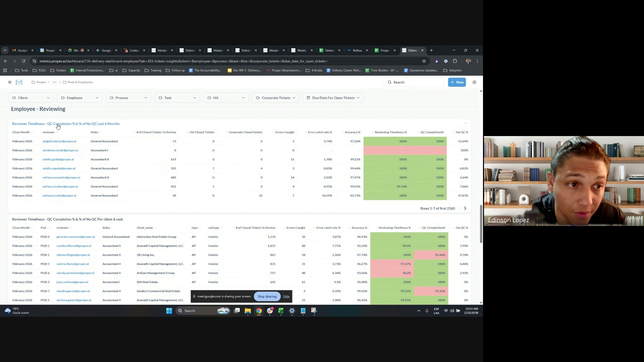
Task: Click the Metabase logo icon
Action: coord(19,82)
